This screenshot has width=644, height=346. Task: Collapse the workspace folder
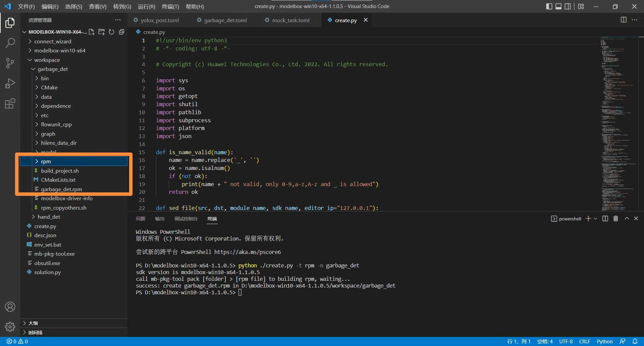[47, 60]
